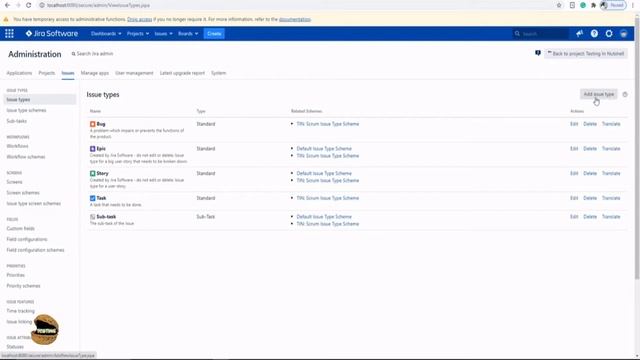Delete the Sub-task issue type
This screenshot has width=640, height=360.
coord(590,217)
